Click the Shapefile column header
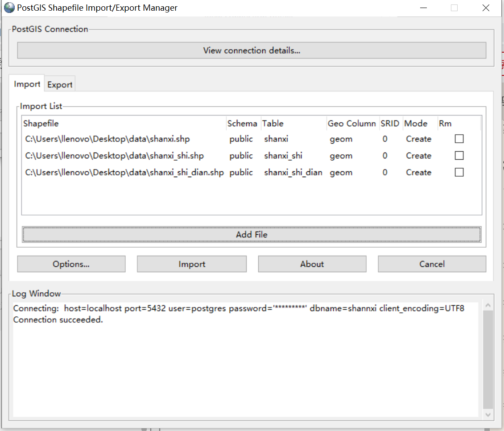 [x=124, y=124]
